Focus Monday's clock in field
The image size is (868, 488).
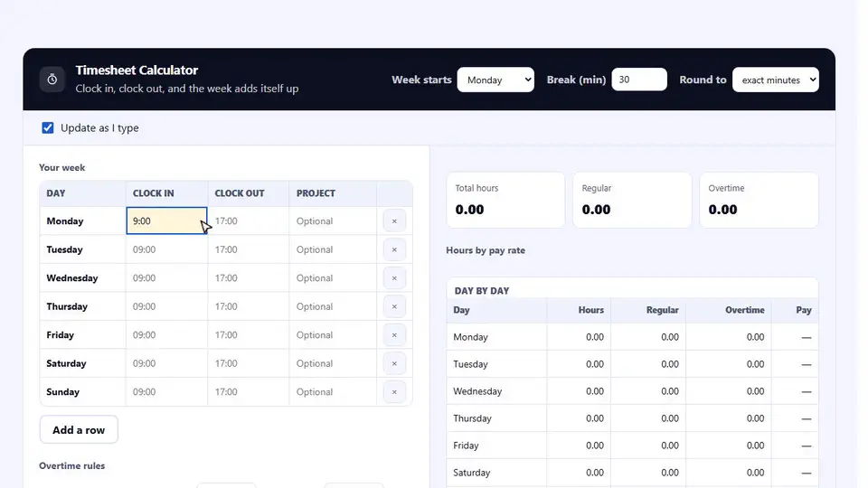166,221
